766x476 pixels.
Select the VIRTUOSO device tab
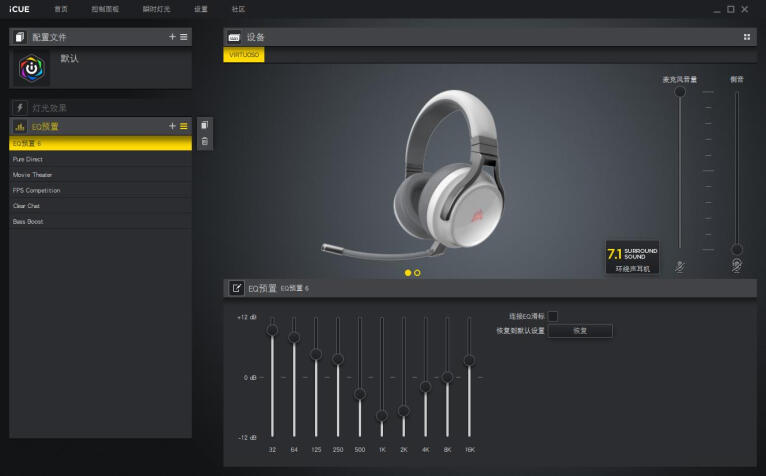coord(244,55)
